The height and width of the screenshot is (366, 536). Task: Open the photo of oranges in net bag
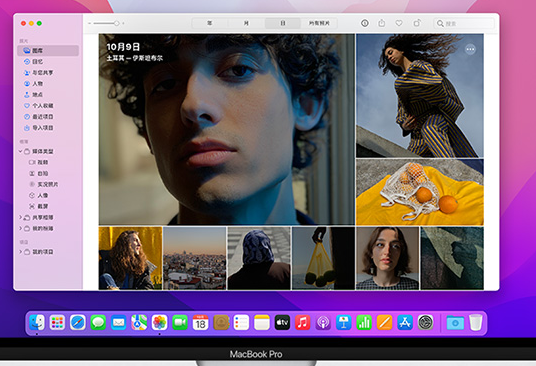[x=420, y=192]
